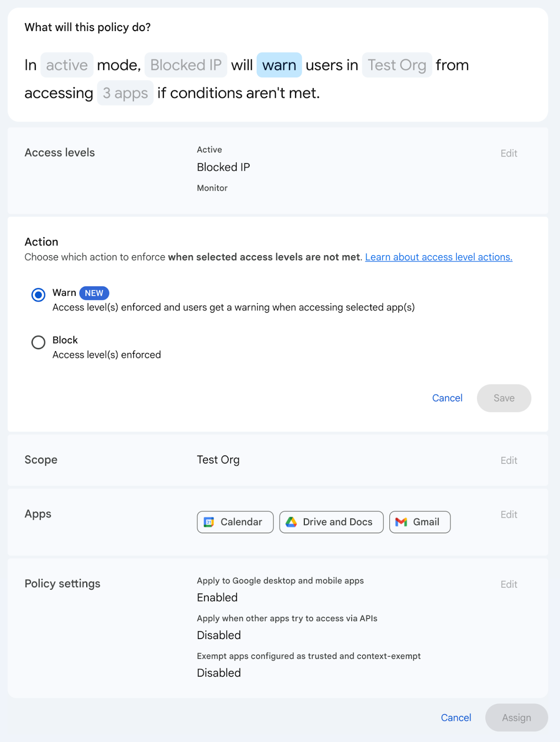
Task: Edit the Scope section
Action: [509, 461]
